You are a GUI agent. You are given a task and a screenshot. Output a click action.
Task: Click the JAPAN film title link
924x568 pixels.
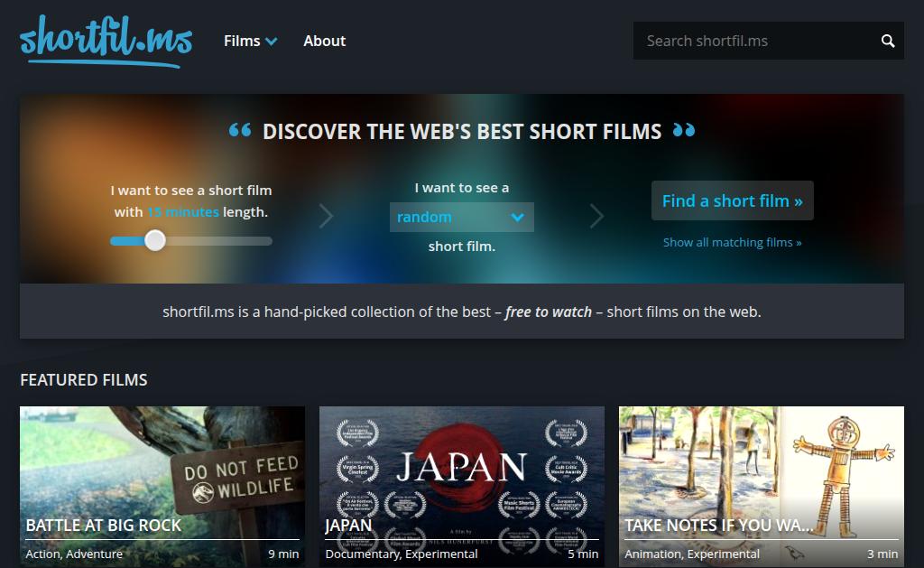pos(348,525)
